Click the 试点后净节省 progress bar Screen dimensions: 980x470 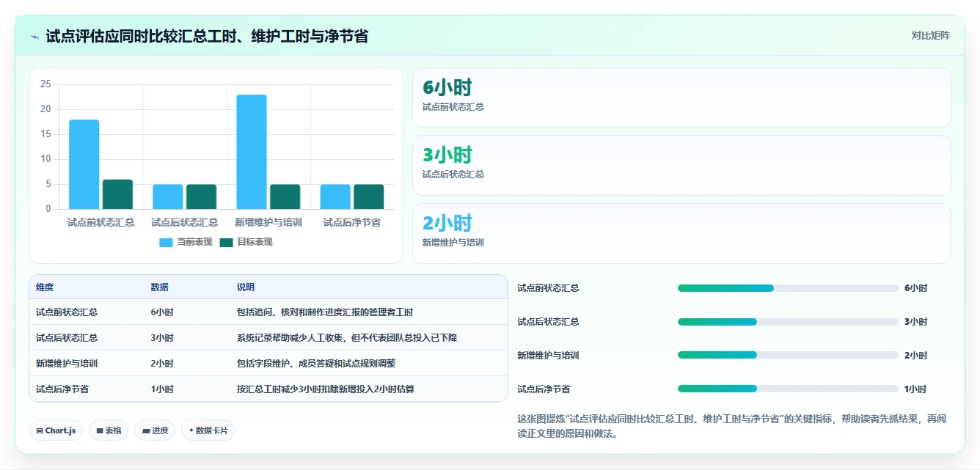[788, 389]
